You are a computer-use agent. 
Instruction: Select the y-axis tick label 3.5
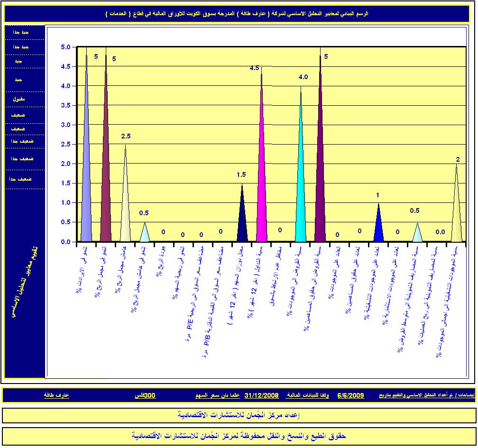tap(65, 105)
